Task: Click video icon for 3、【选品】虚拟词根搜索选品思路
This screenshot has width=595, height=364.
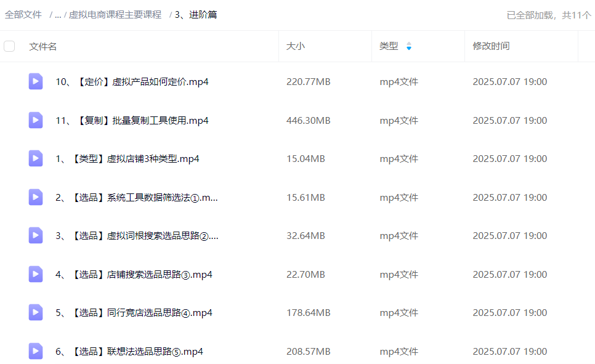Action: [36, 235]
